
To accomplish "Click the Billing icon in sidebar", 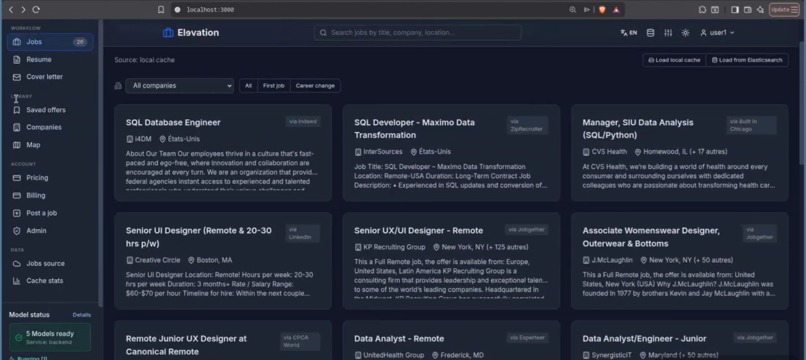I will point(16,195).
